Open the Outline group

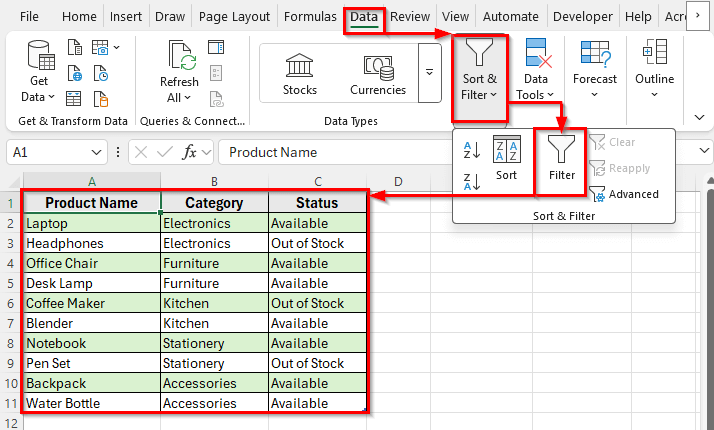tap(654, 69)
